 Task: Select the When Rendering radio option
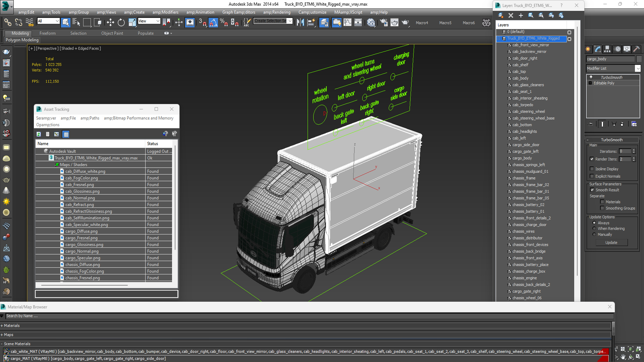coord(594,229)
